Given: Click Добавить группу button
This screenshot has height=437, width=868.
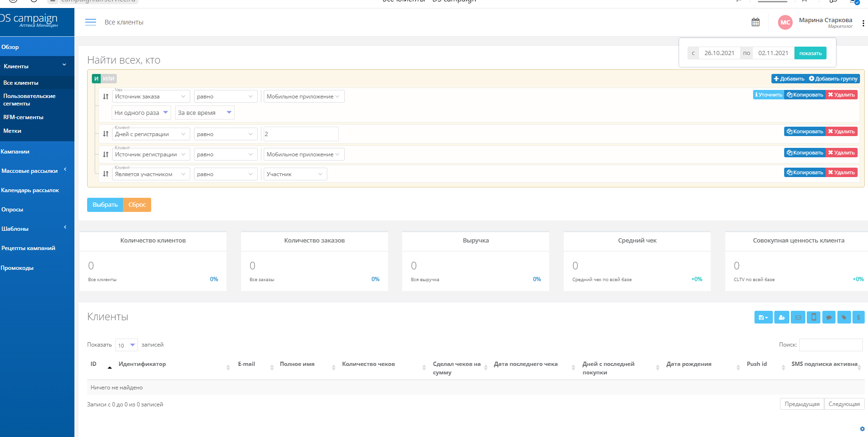Looking at the screenshot, I should 834,79.
